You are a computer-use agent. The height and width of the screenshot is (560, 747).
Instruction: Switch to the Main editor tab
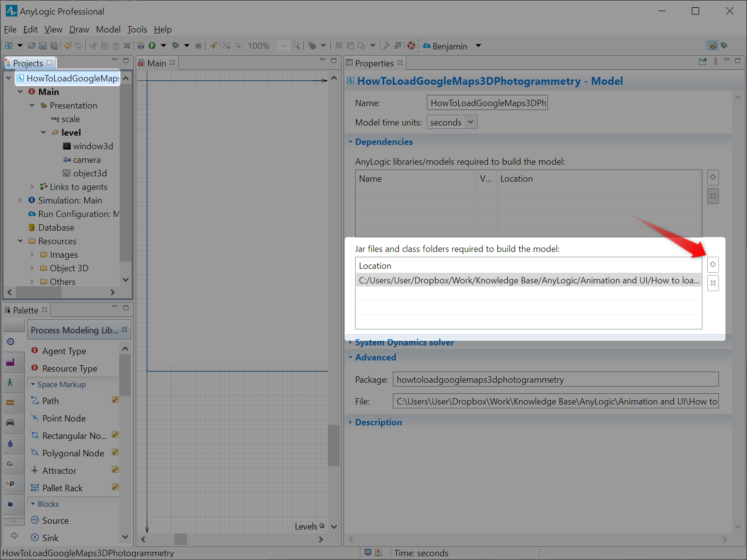coord(157,63)
